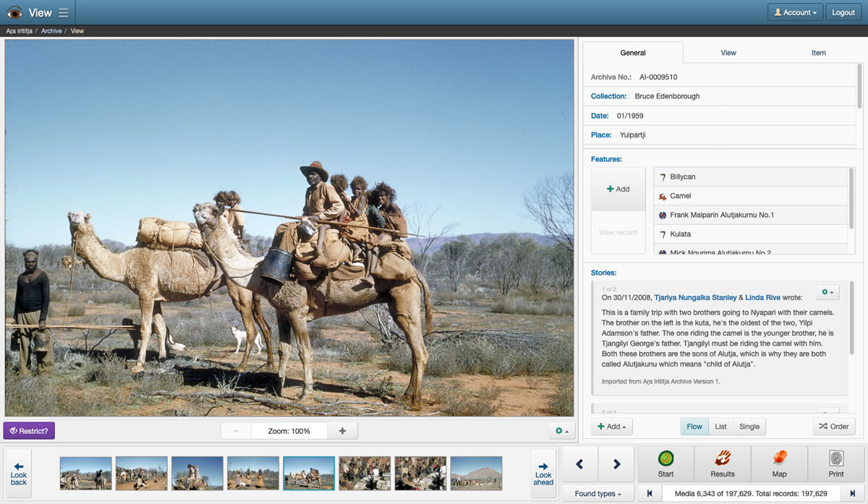Screen dimensions: 868x504
Task: Switch stories to Flow view
Action: coord(694,427)
